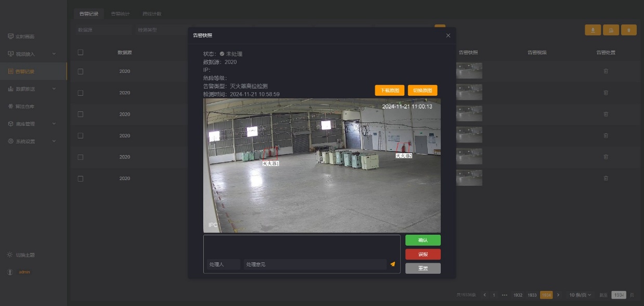Toggle the select-all header checkbox
The width and height of the screenshot is (644, 306).
point(80,52)
